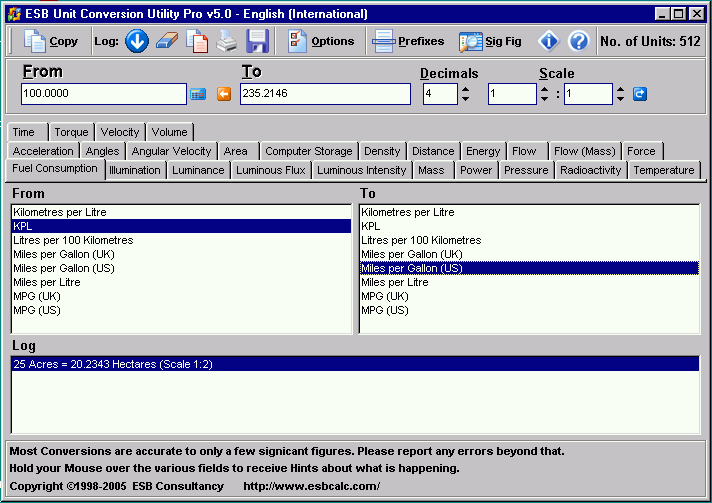
Task: Open the Mass tab
Action: pos(431,170)
